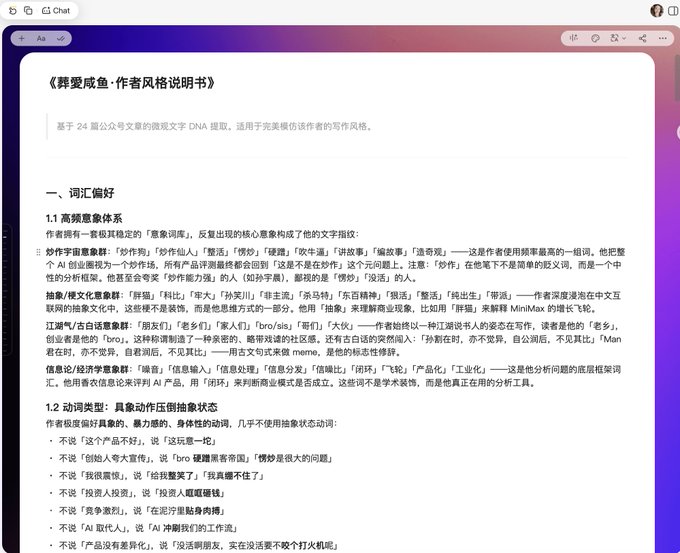This screenshot has width=680, height=553.
Task: Click the heading 一、词汇偏好
Action: coord(80,193)
